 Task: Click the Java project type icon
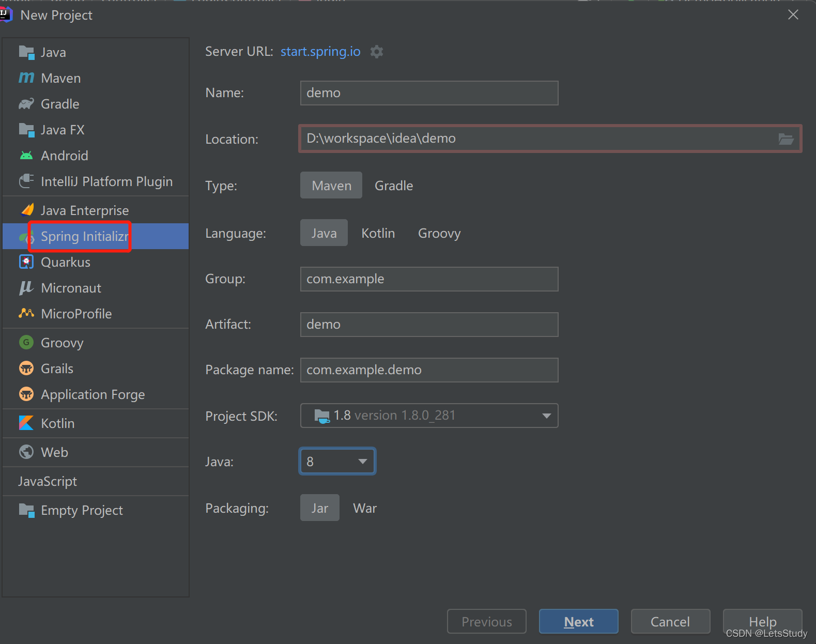pyautogui.click(x=26, y=52)
